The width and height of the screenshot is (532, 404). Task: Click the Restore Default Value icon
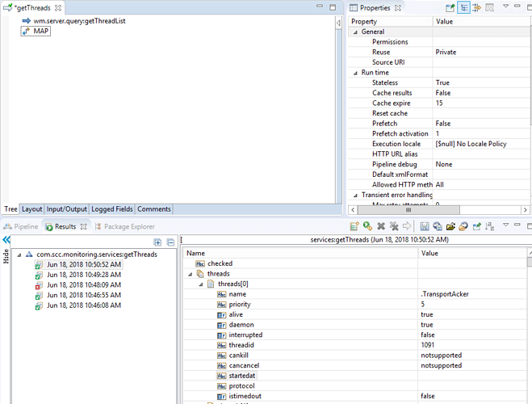(x=489, y=8)
